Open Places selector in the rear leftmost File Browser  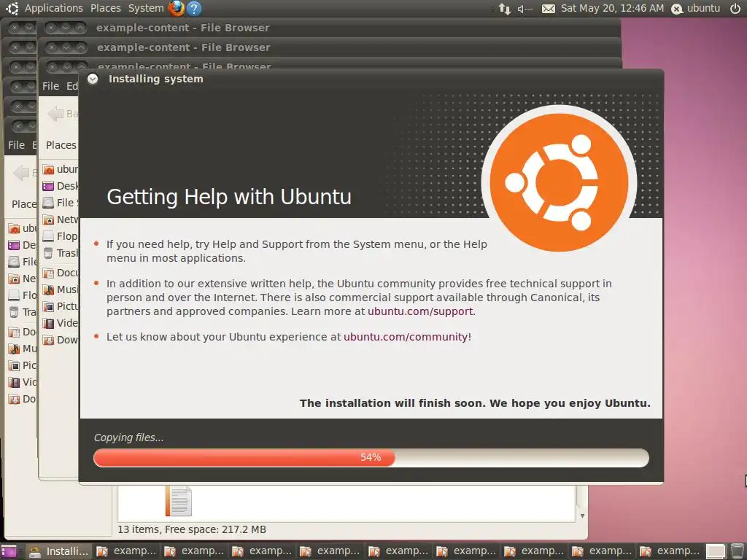point(23,204)
